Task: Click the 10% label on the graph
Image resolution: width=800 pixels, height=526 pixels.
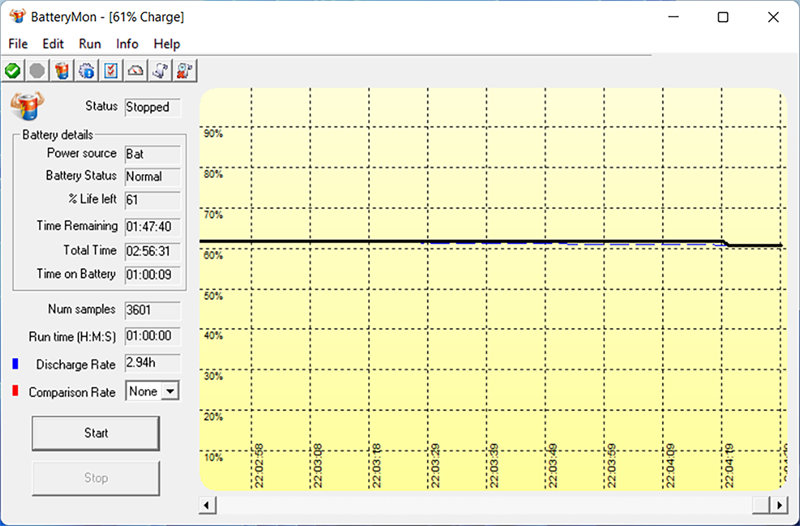Action: [x=213, y=458]
